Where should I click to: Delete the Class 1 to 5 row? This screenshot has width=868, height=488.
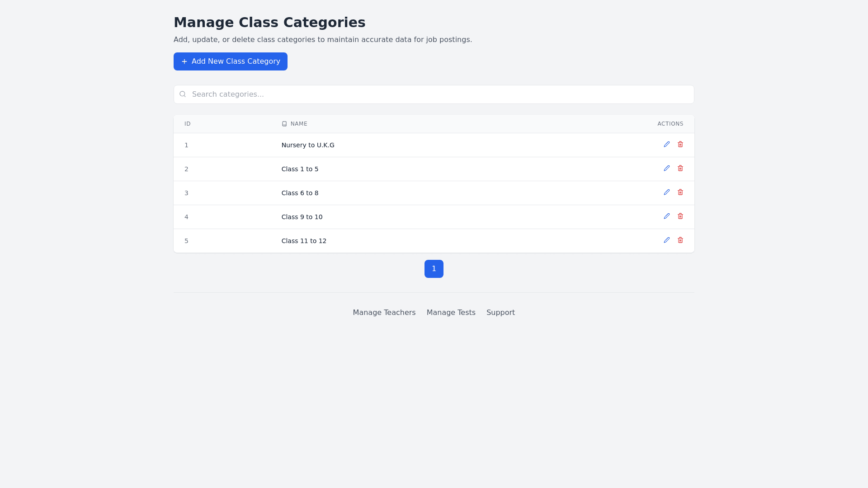680,169
